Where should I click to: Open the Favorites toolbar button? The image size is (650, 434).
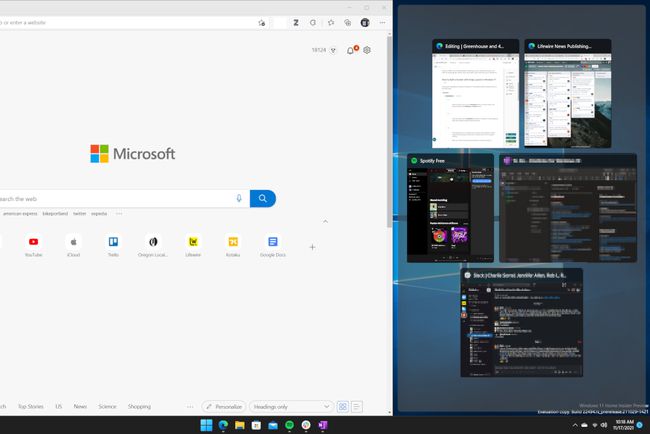[x=331, y=23]
